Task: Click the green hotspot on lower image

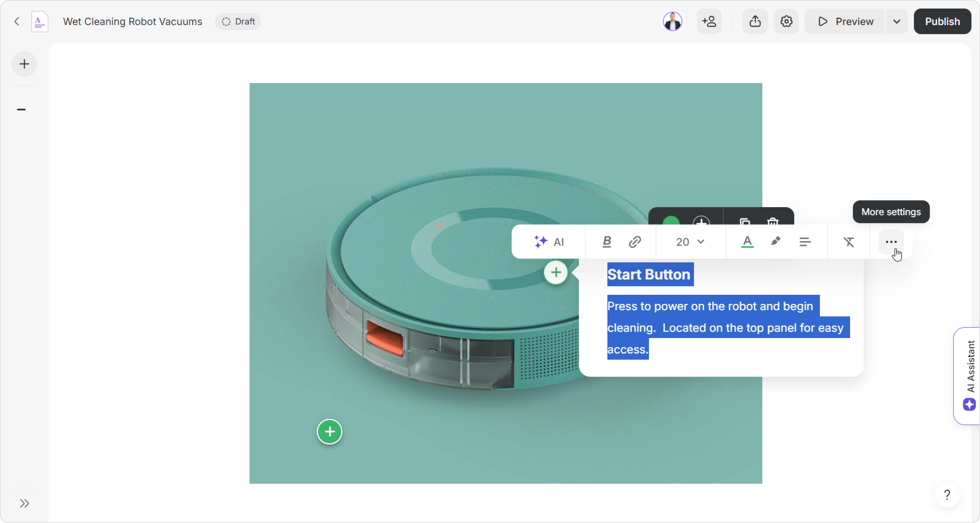Action: pyautogui.click(x=329, y=431)
